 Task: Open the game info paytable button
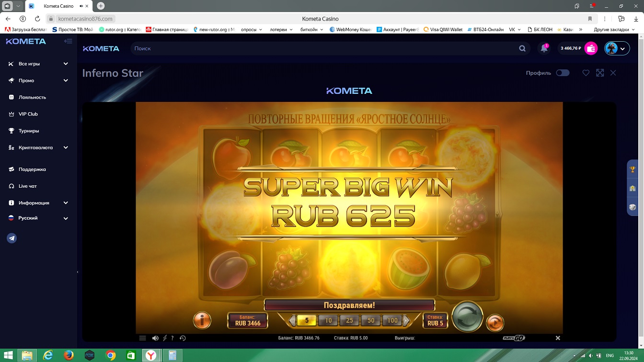point(202,320)
